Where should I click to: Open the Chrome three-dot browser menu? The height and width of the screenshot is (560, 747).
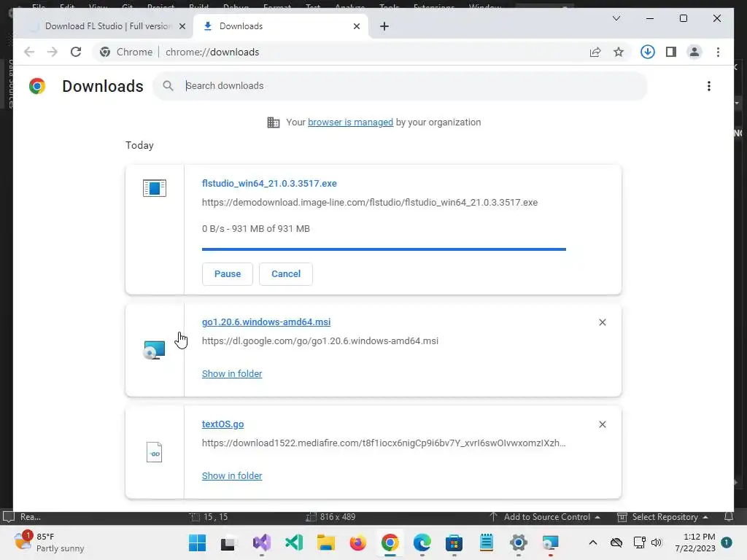tap(718, 52)
